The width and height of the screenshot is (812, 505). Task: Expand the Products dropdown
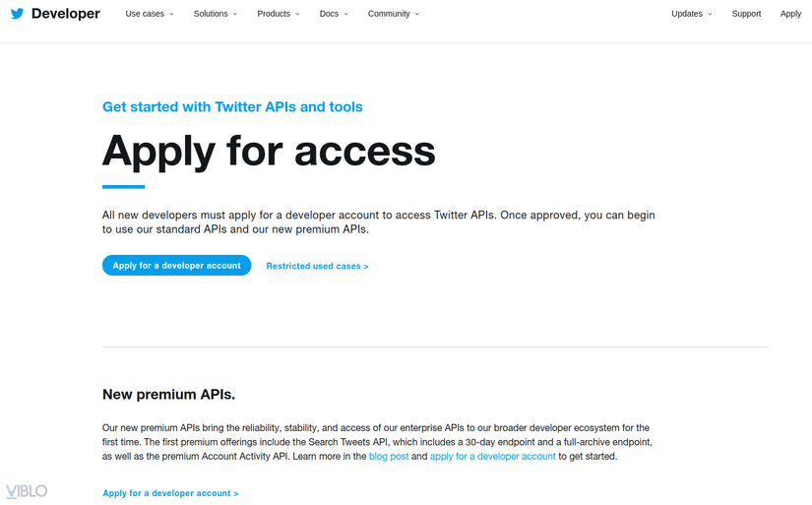click(x=279, y=14)
